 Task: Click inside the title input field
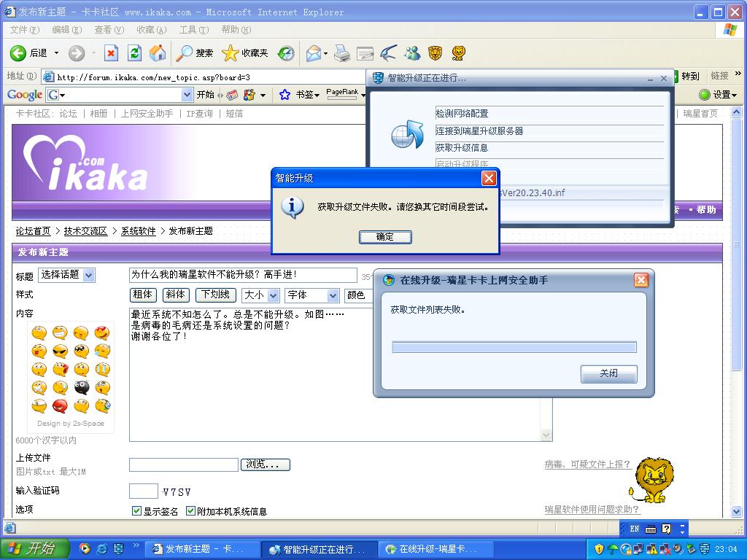[243, 275]
